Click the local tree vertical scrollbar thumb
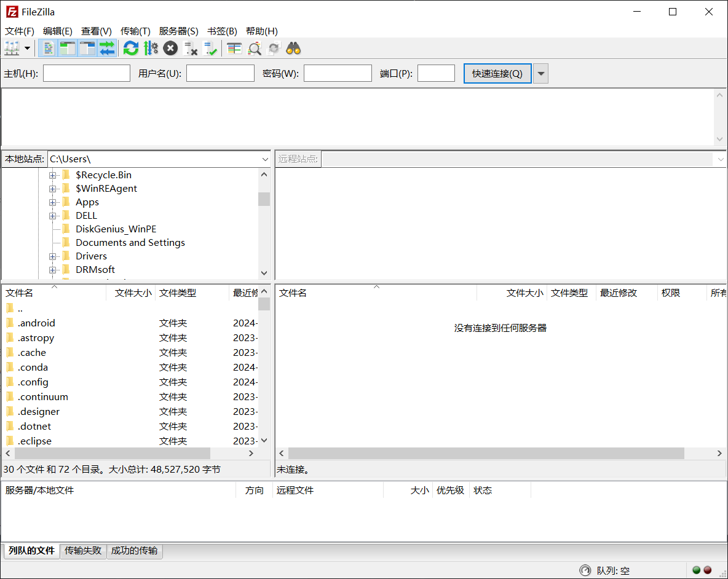 (x=264, y=199)
